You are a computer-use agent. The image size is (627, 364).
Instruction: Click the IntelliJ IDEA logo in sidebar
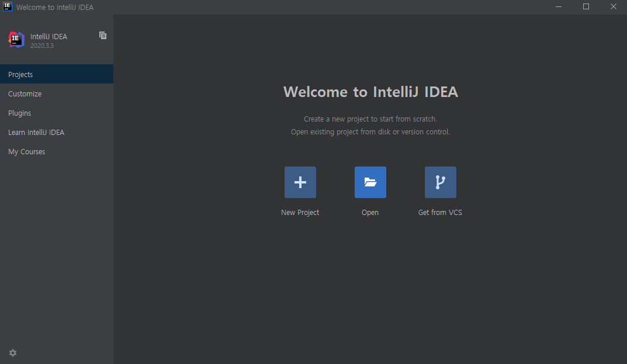point(16,40)
